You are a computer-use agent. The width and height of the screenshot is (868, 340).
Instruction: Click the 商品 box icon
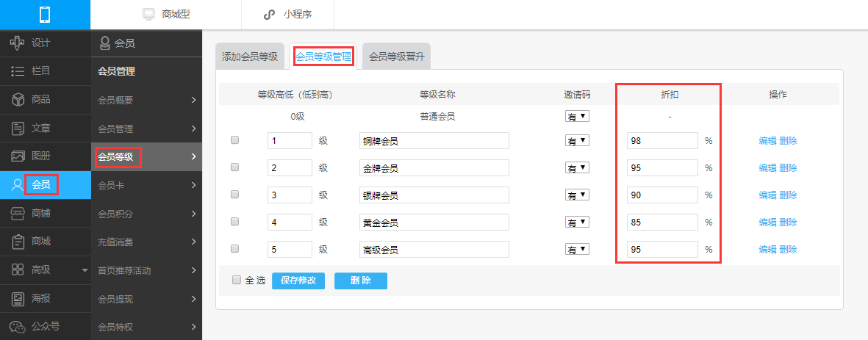coord(18,100)
